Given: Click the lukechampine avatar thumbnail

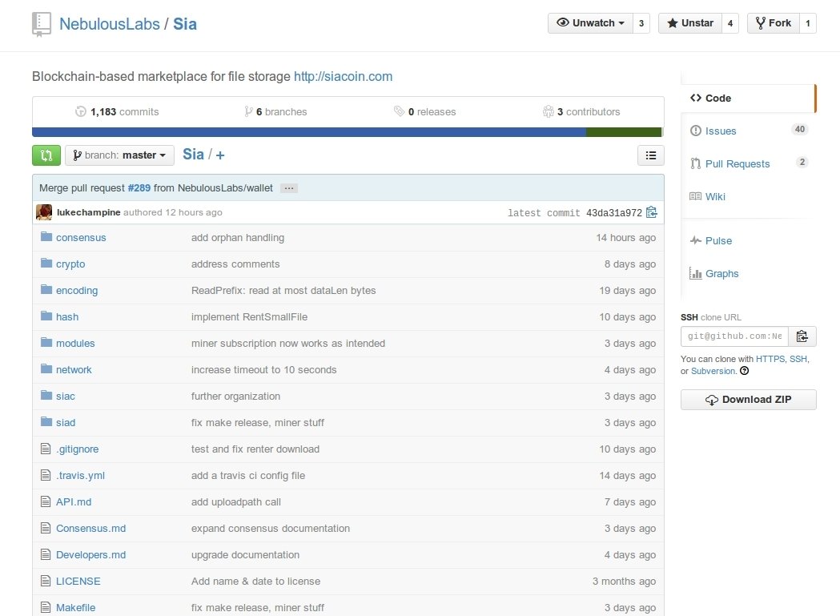Looking at the screenshot, I should [44, 212].
